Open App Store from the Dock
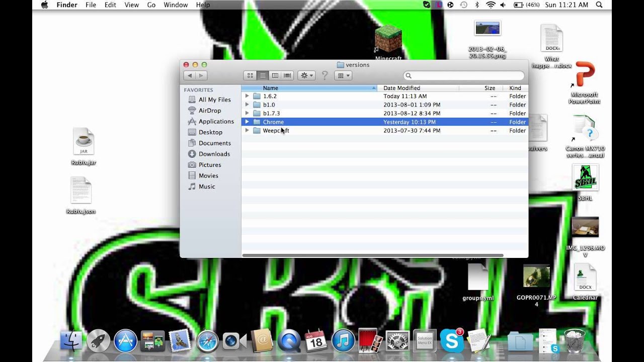Viewport: 644px width, 362px height. tap(125, 341)
